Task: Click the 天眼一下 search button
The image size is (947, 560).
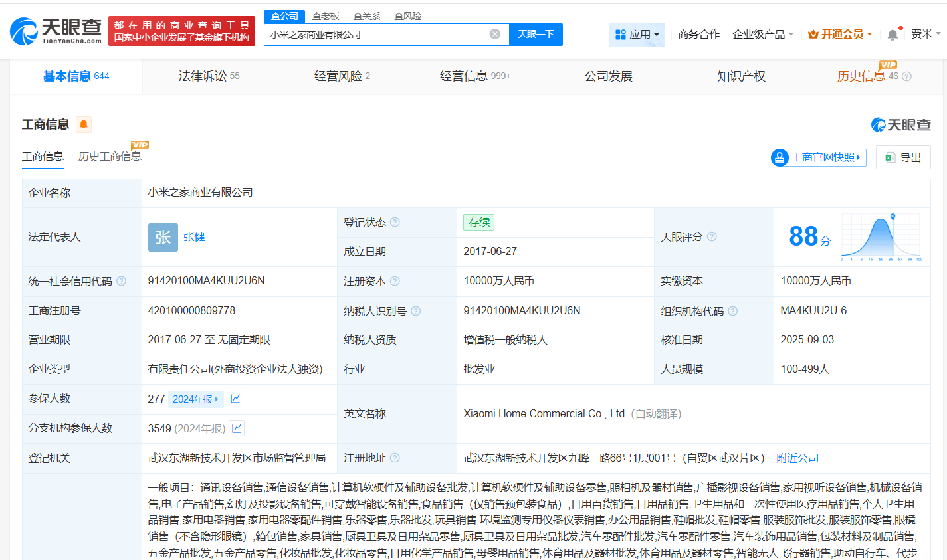Action: [x=536, y=34]
